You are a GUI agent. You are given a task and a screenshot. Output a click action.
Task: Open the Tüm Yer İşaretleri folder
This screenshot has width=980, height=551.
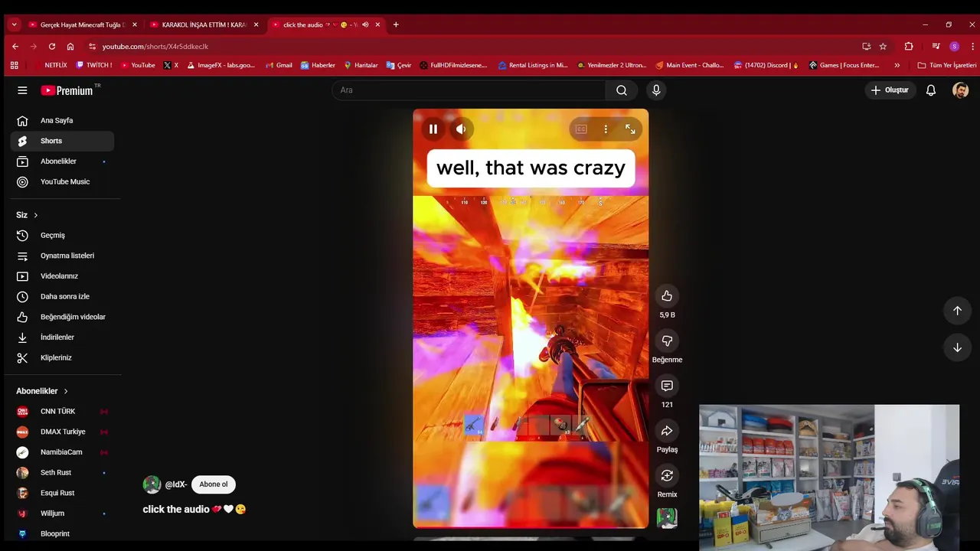(x=946, y=65)
